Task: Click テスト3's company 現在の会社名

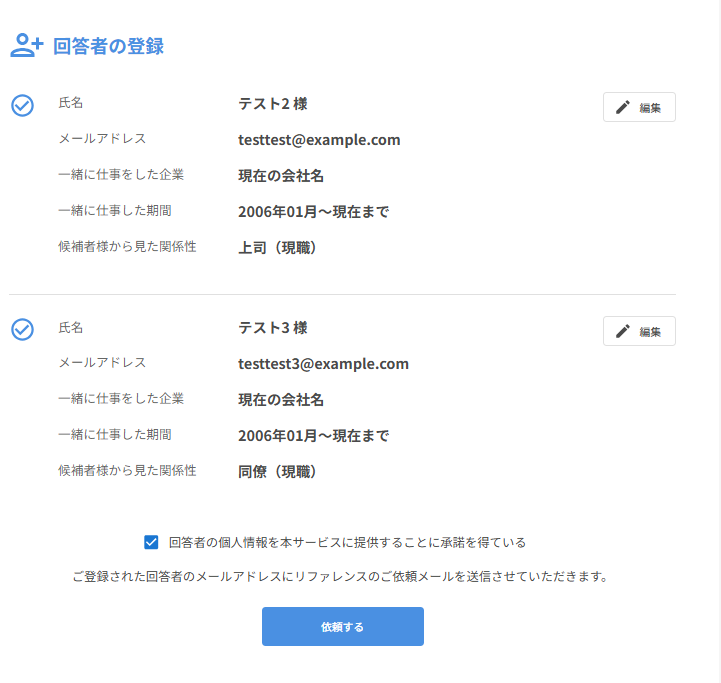Action: (x=281, y=400)
